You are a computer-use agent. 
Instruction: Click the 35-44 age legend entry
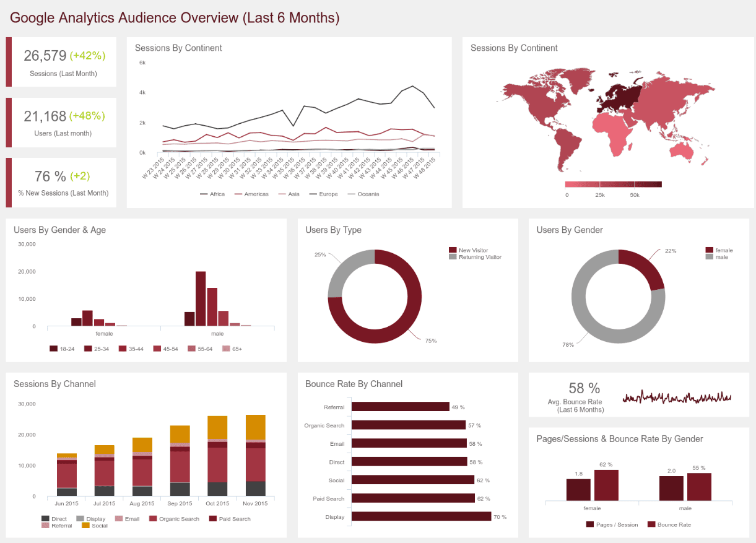pos(131,349)
